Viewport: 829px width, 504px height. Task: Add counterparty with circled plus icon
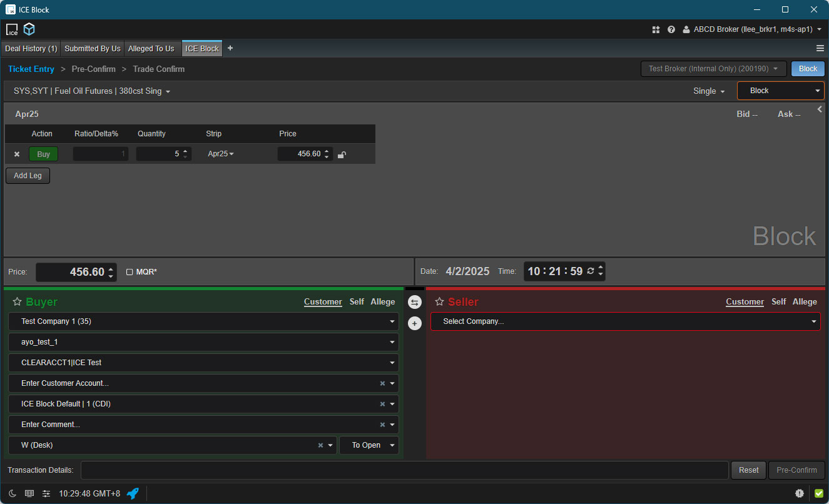click(415, 323)
